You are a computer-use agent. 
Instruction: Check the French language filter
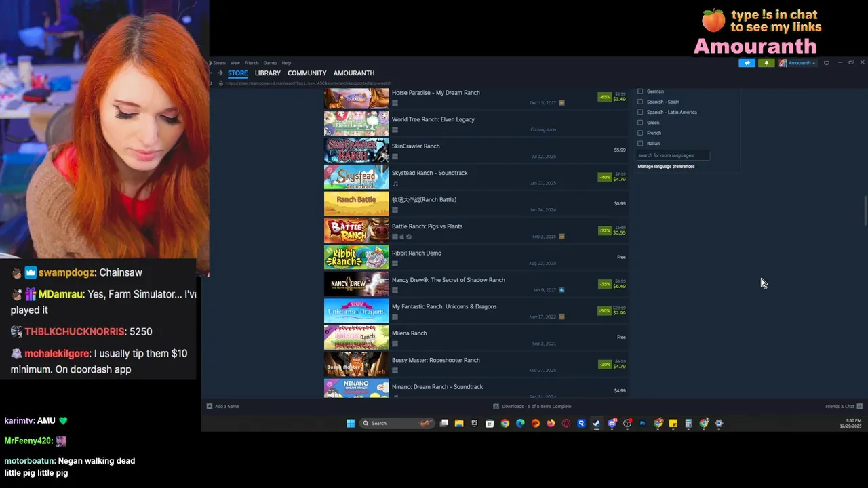click(x=640, y=133)
